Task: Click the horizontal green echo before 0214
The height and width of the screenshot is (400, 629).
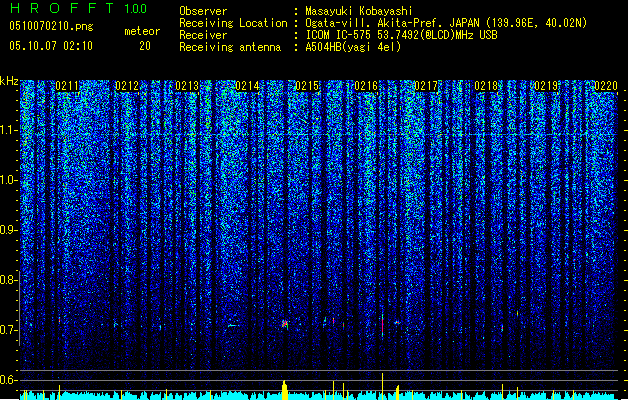Action: [233, 325]
